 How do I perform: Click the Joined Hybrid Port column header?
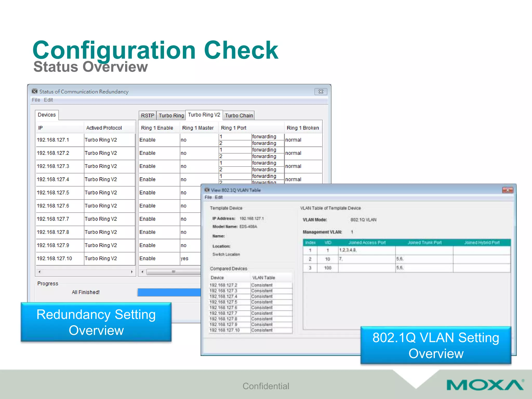tap(482, 243)
